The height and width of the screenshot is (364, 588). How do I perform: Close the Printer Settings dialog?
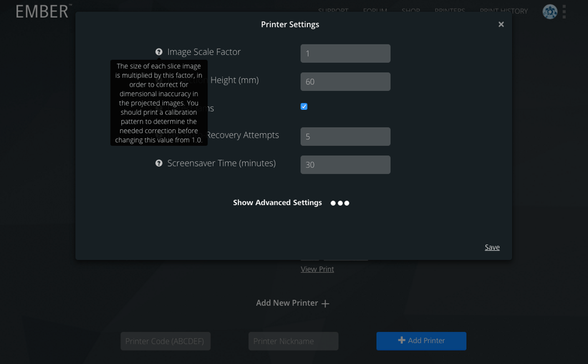[501, 24]
